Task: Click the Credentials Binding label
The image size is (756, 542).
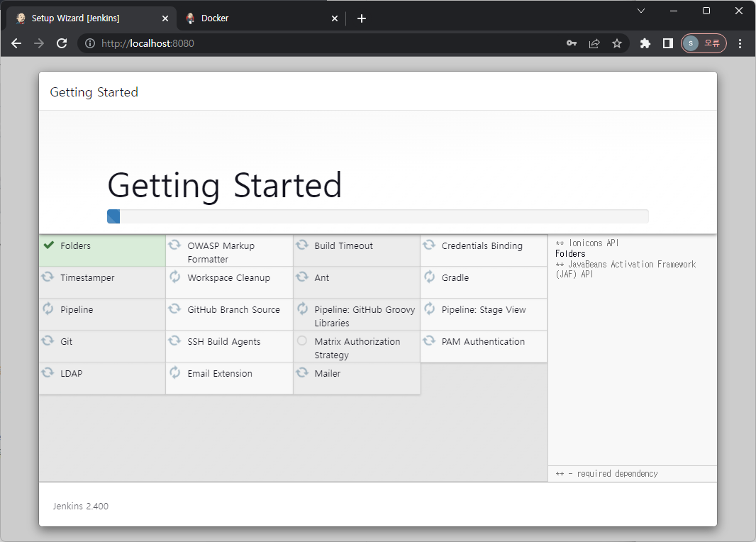Action: tap(482, 246)
